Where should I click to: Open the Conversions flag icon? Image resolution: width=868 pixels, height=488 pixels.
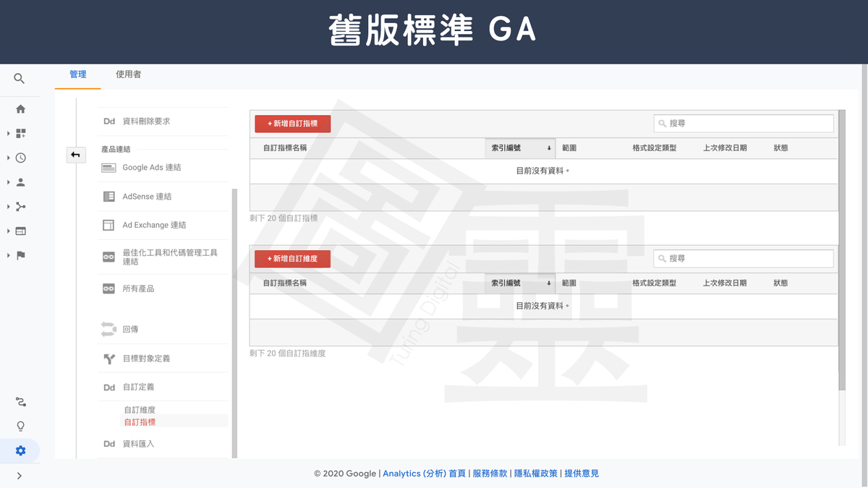20,255
